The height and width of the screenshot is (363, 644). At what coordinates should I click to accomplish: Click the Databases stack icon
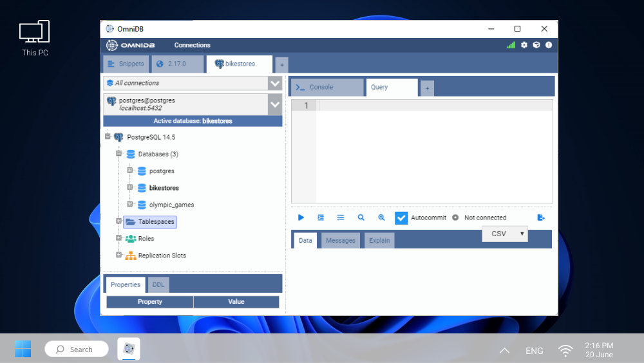coord(131,154)
